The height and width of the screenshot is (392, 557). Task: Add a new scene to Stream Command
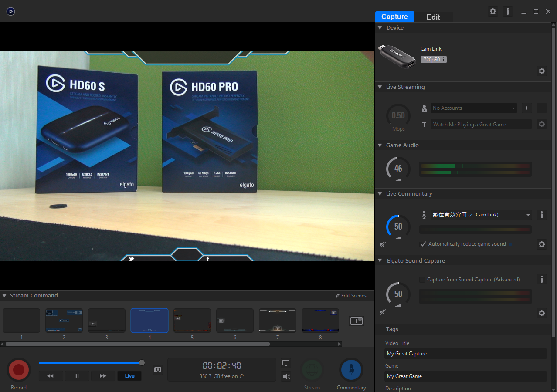pos(357,321)
